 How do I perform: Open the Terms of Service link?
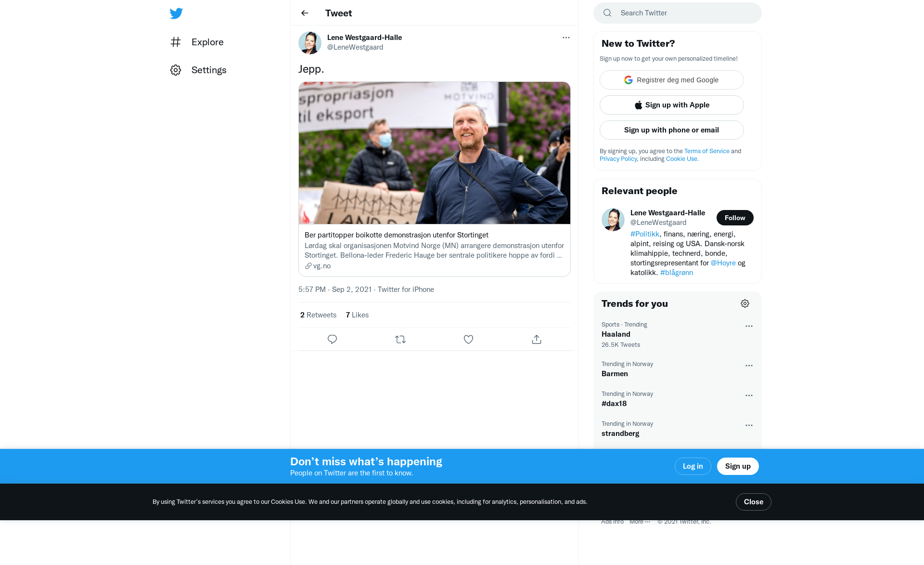pos(707,151)
